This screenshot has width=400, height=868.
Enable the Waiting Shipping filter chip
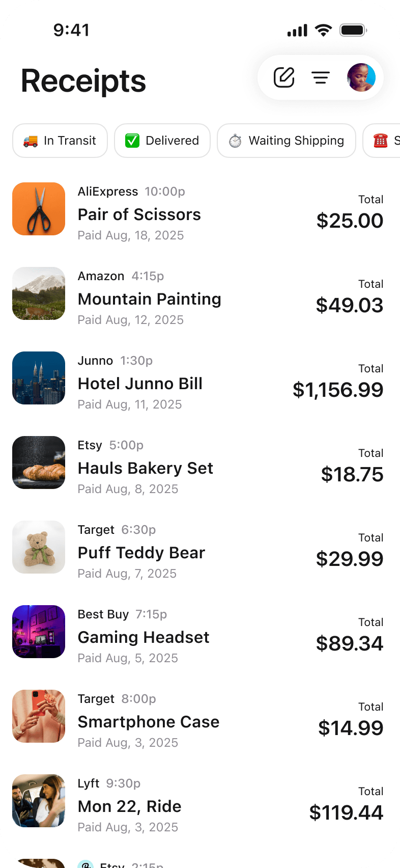[286, 141]
